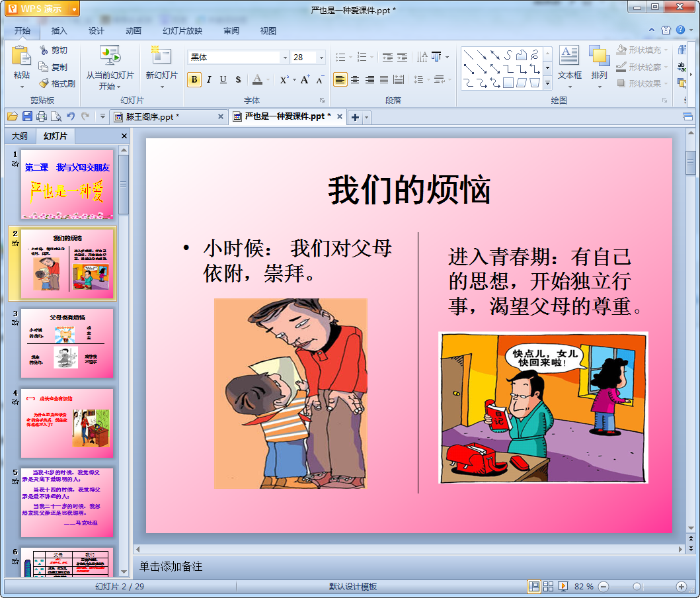Screen dimensions: 700x598
Task: Open the WPS 演示 application menu arrow
Action: [74, 9]
